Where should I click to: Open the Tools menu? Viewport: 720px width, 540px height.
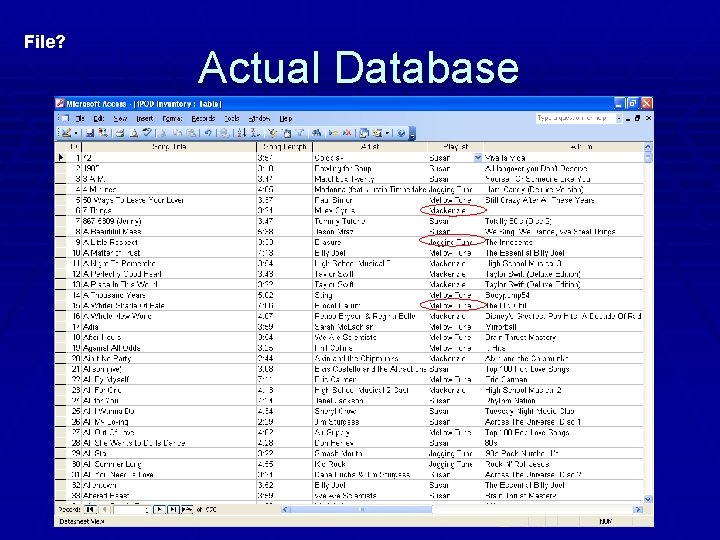232,118
